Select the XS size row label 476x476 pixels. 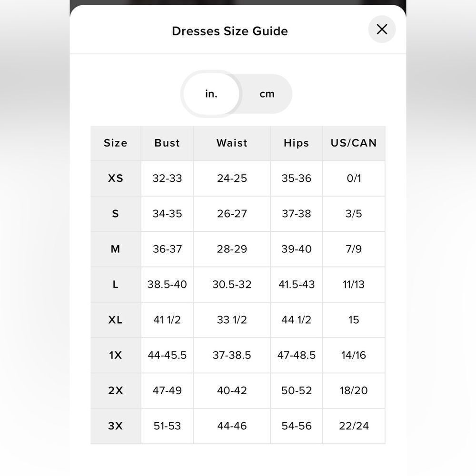[116, 178]
